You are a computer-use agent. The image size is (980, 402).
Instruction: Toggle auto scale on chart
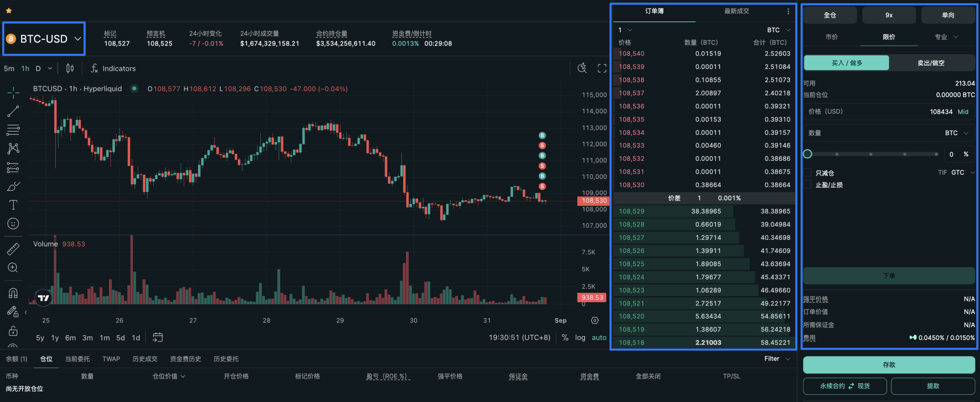(599, 337)
